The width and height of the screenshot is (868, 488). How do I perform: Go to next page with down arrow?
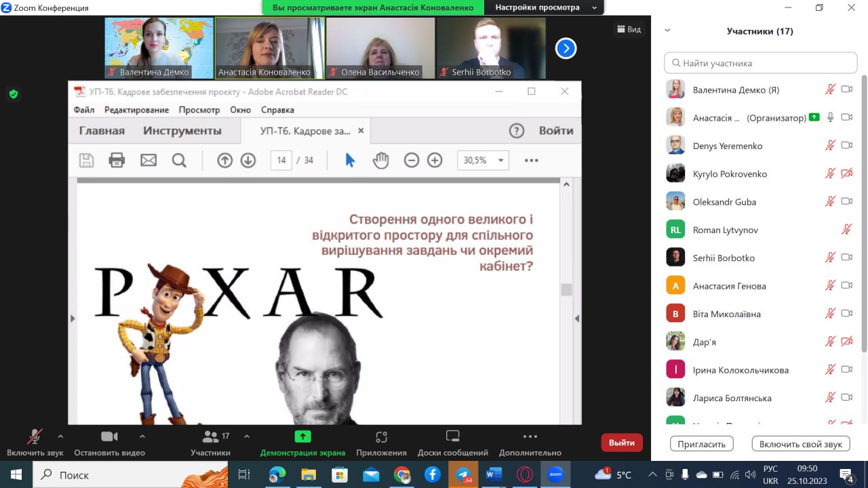click(248, 160)
